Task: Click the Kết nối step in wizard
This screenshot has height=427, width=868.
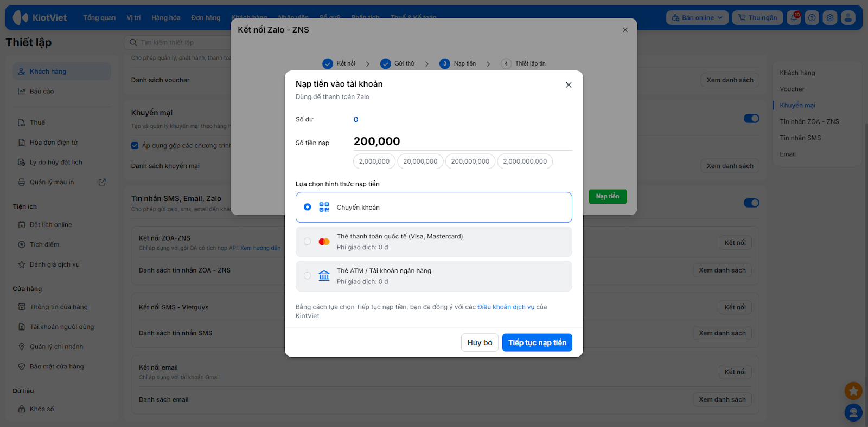Action: click(339, 63)
